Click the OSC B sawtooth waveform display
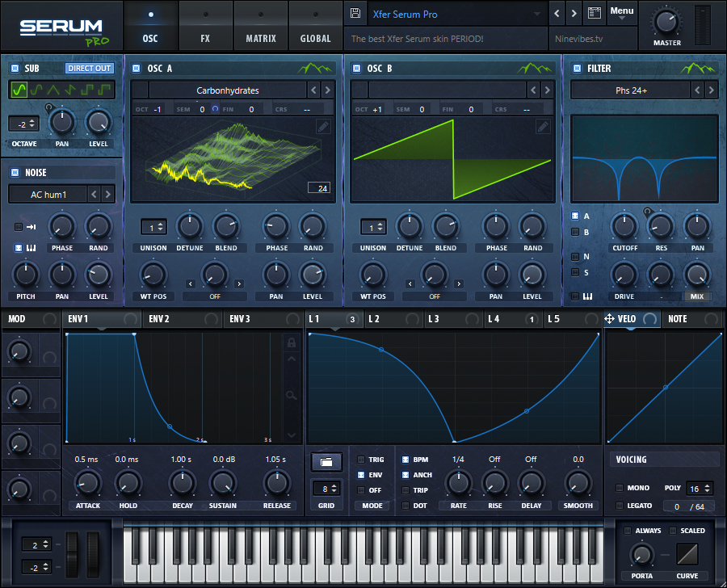The image size is (727, 588). (452, 160)
